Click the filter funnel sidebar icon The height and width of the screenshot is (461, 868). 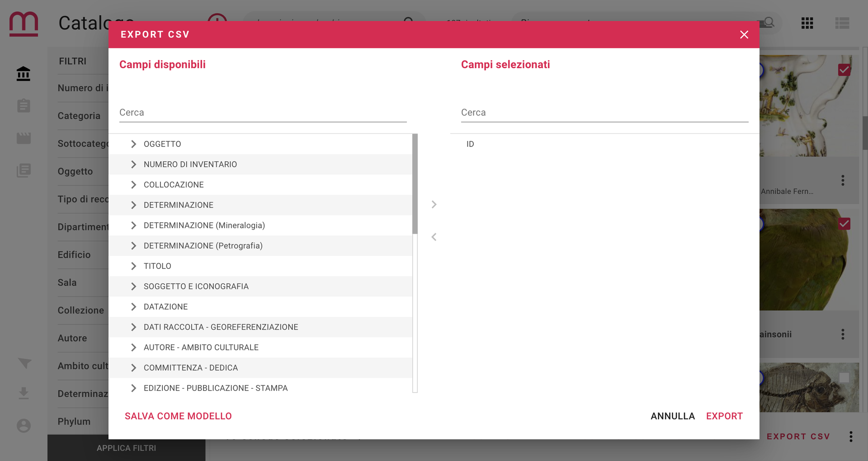coord(24,363)
